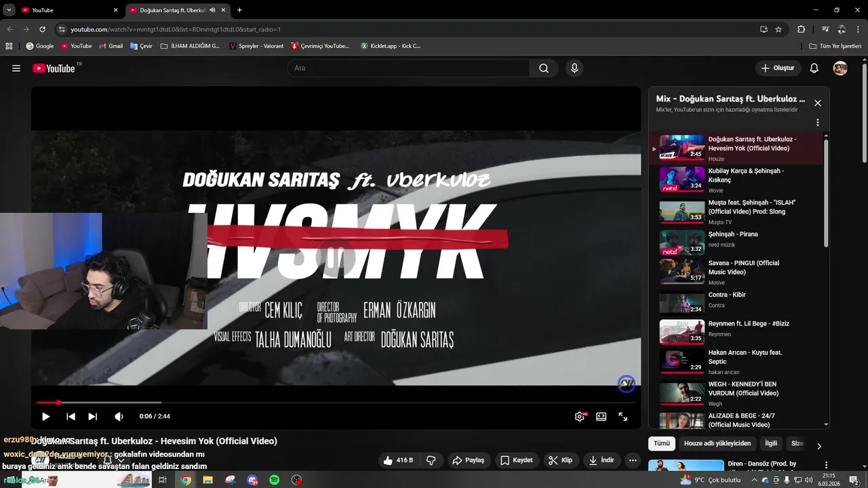Play Şehinşah - Pirana from the playlist
Viewport: 868px width, 488px height.
736,243
